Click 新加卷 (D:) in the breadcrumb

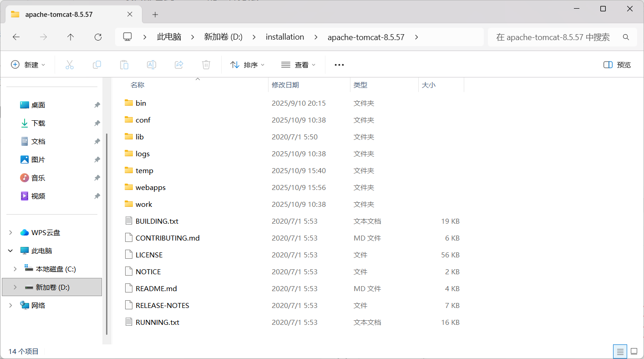click(x=223, y=37)
